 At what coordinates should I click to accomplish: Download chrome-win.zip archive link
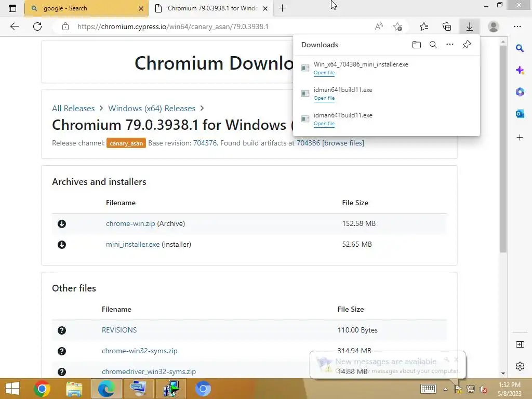pos(130,223)
